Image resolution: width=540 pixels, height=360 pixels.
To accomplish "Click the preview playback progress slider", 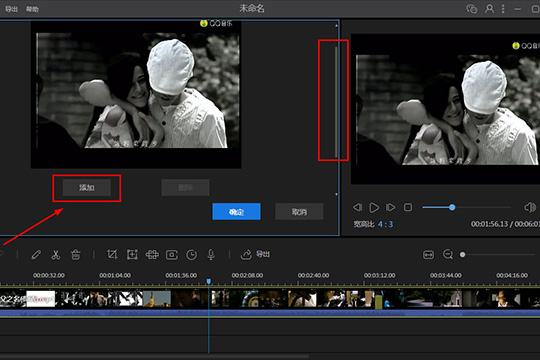I will [466, 207].
